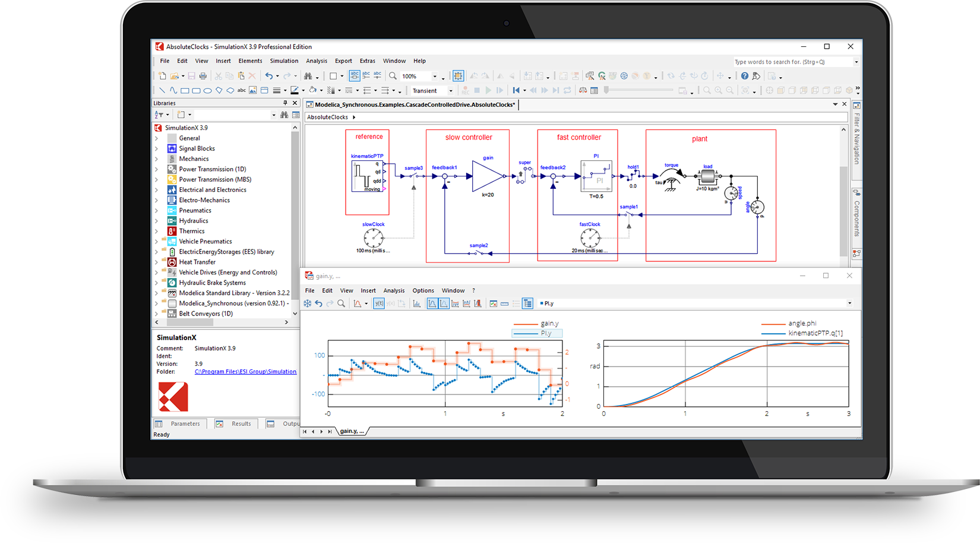The height and width of the screenshot is (543, 980).
Task: Click the blue Help question mark icon
Action: click(x=744, y=76)
